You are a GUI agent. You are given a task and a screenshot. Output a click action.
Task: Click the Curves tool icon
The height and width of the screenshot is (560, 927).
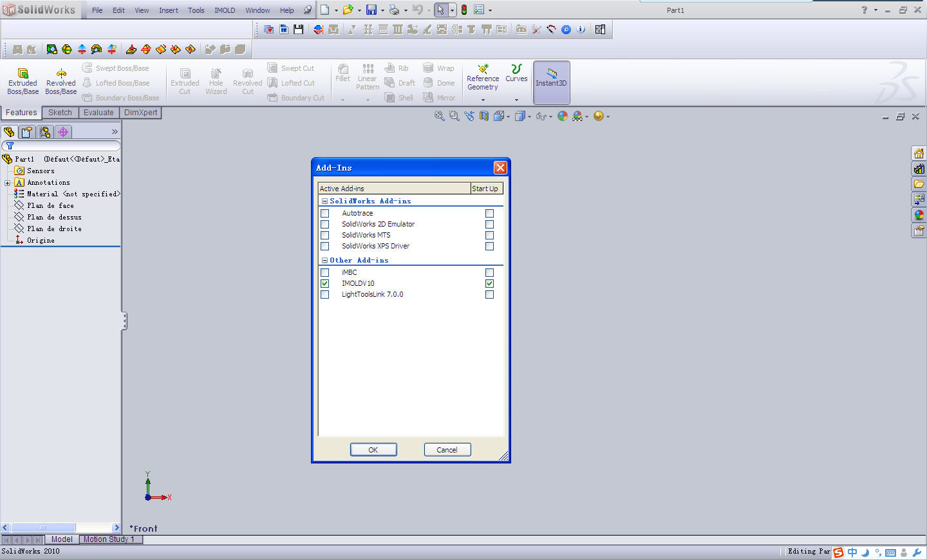516,70
